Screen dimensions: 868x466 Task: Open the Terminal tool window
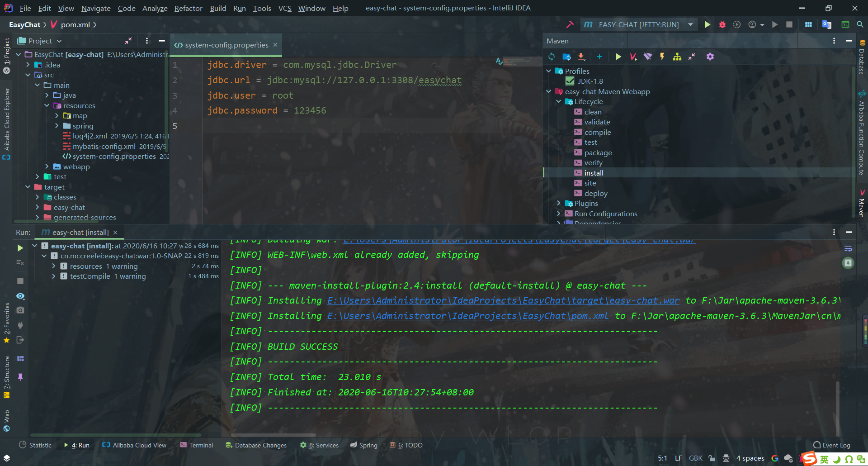click(x=196, y=445)
